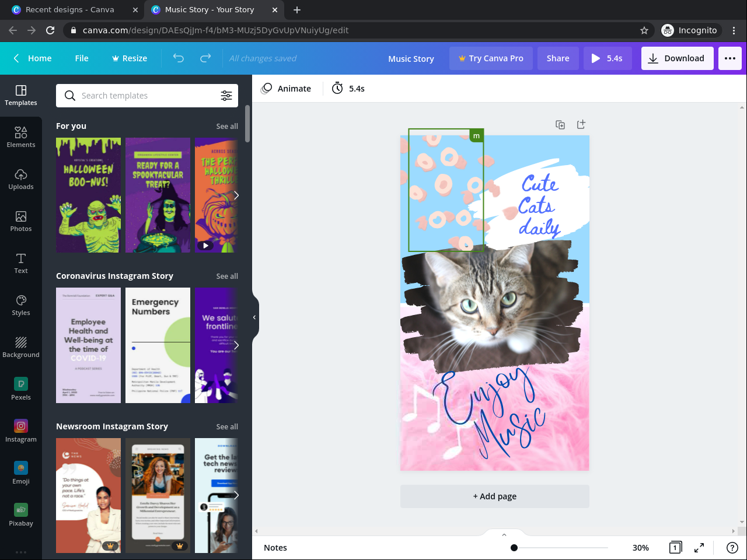Select the Enjoy Music text on canvas

(x=490, y=411)
